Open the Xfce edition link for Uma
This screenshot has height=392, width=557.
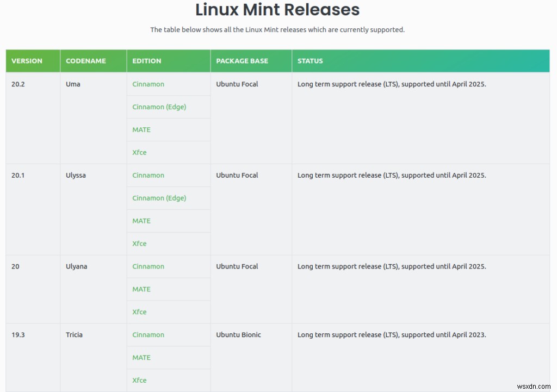pyautogui.click(x=139, y=152)
